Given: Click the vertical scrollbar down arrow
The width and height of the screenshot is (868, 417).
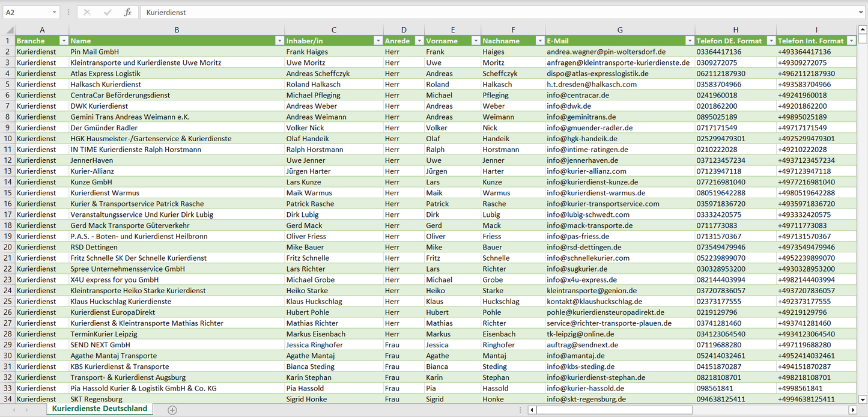Looking at the screenshot, I should click(x=863, y=399).
